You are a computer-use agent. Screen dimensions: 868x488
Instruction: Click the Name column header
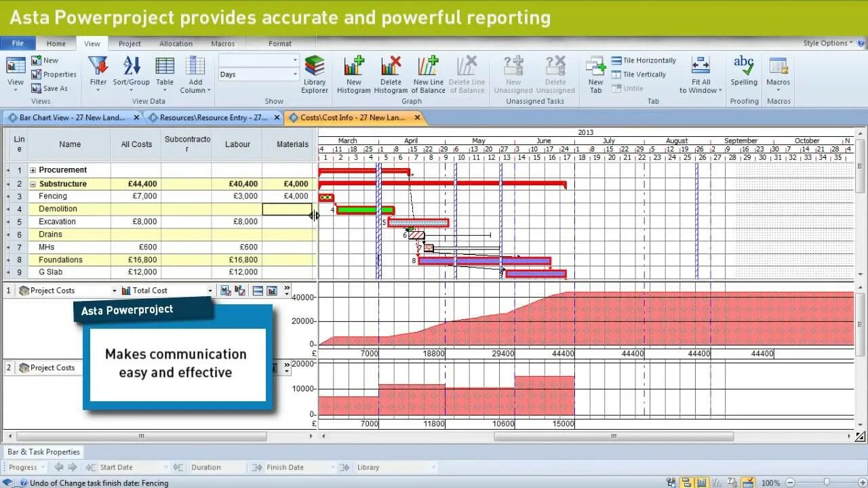[70, 144]
